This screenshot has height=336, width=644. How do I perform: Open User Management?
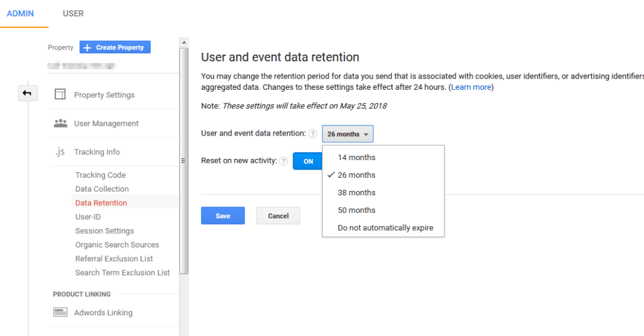106,124
